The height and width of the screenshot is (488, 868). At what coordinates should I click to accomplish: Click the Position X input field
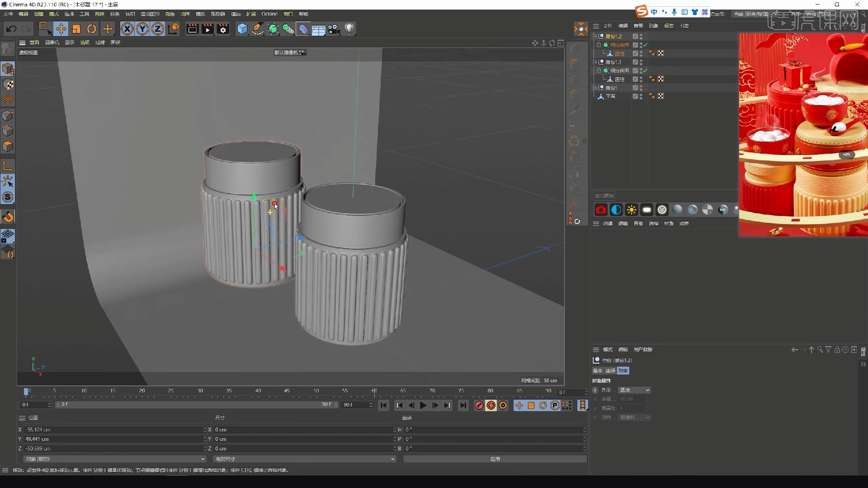[114, 430]
